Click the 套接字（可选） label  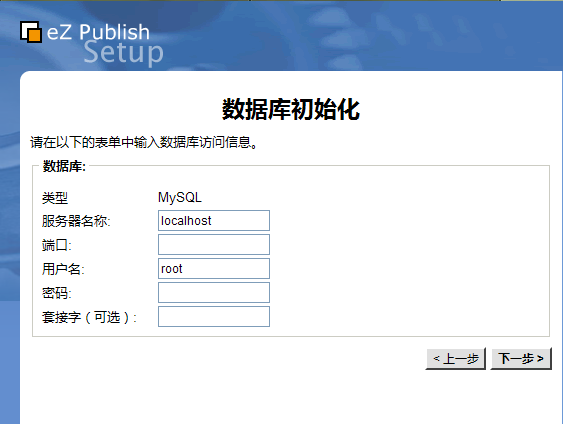pyautogui.click(x=89, y=317)
